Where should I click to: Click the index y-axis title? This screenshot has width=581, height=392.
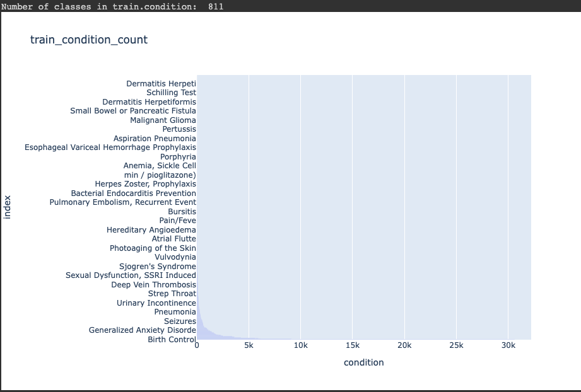(7, 207)
